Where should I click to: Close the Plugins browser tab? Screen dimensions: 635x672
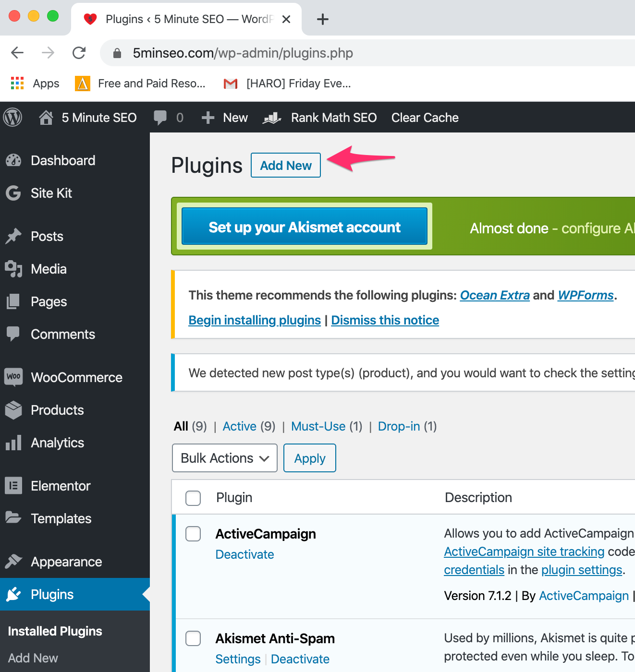click(286, 19)
